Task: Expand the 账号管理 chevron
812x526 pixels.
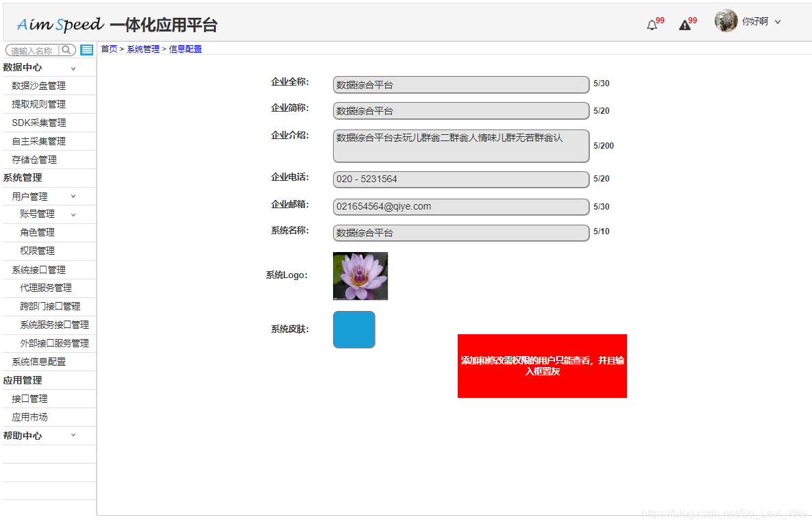Action: point(73,214)
